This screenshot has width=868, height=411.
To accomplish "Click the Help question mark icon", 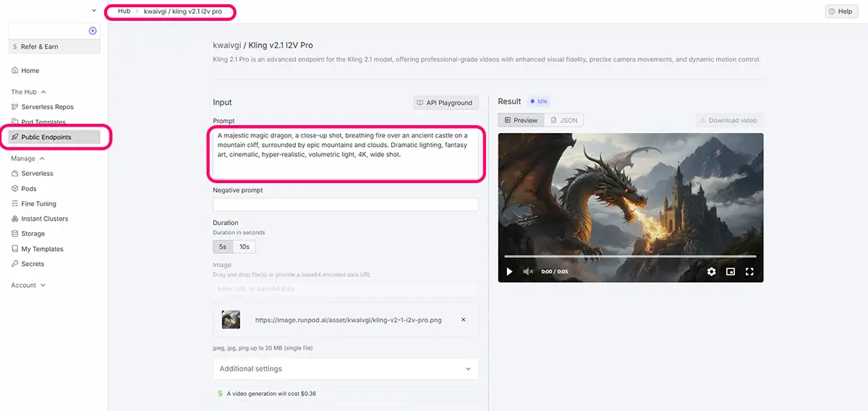I will click(x=833, y=12).
